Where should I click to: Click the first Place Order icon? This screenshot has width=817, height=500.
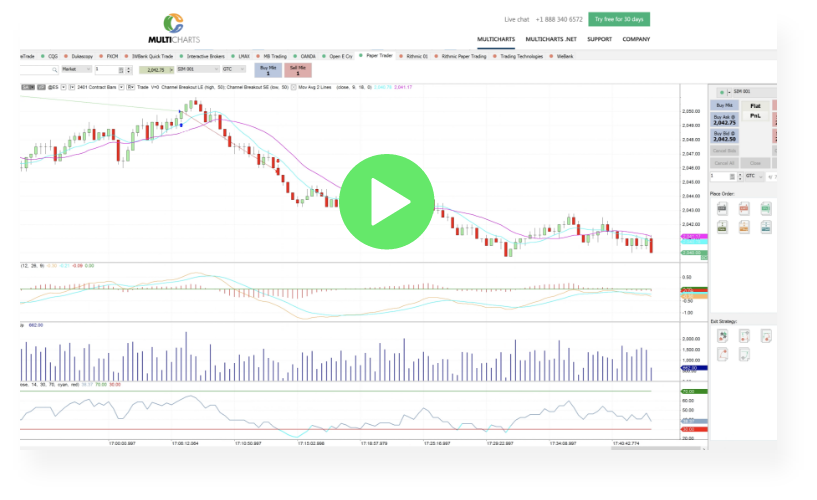click(x=722, y=208)
